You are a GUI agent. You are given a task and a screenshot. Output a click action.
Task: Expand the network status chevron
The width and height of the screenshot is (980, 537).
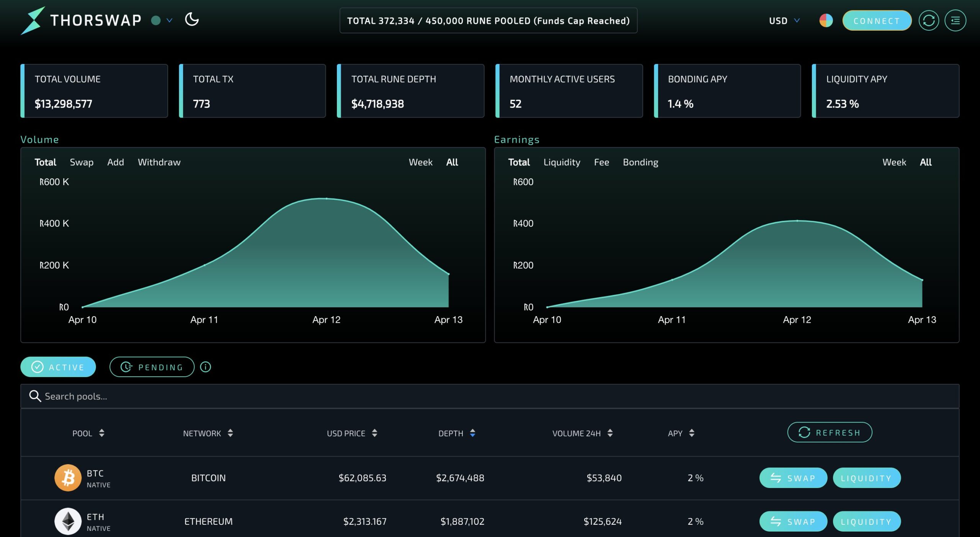pyautogui.click(x=170, y=20)
